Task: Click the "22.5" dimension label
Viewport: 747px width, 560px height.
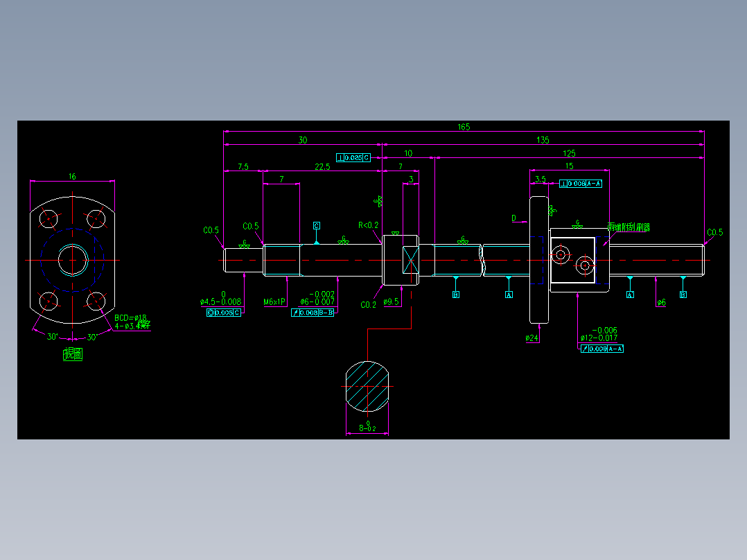Action: pyautogui.click(x=322, y=167)
